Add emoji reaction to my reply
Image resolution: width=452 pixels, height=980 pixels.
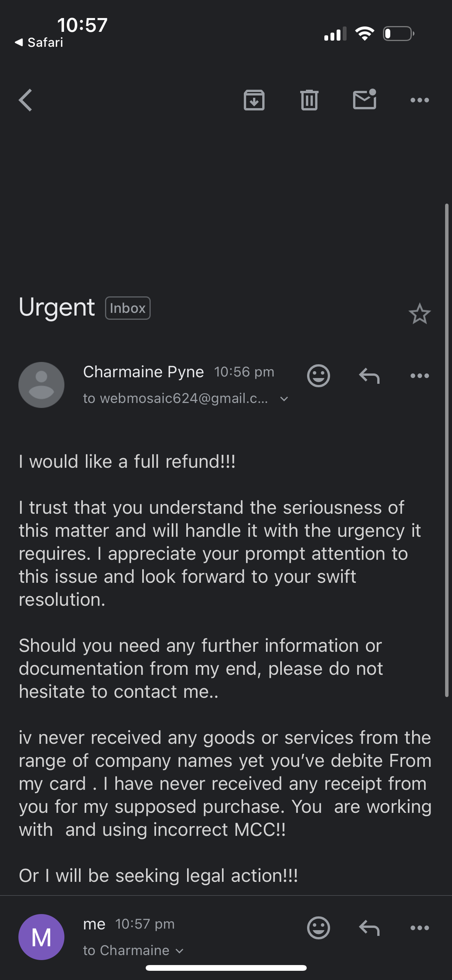click(318, 928)
